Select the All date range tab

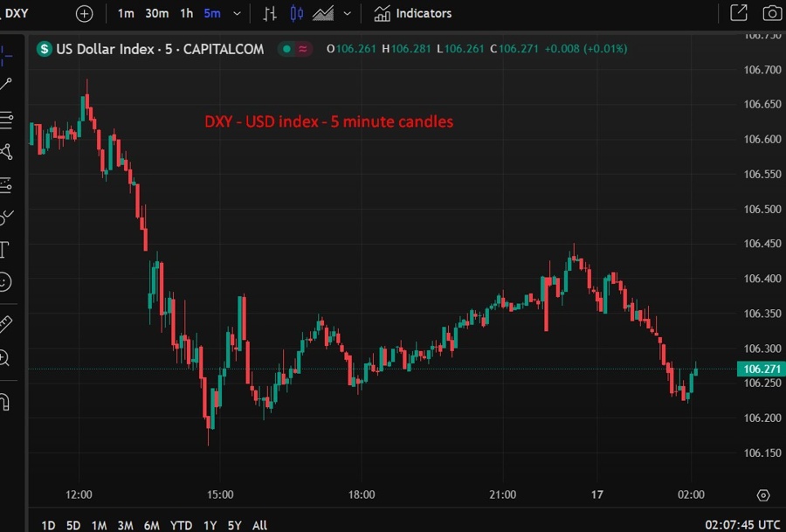tap(259, 526)
